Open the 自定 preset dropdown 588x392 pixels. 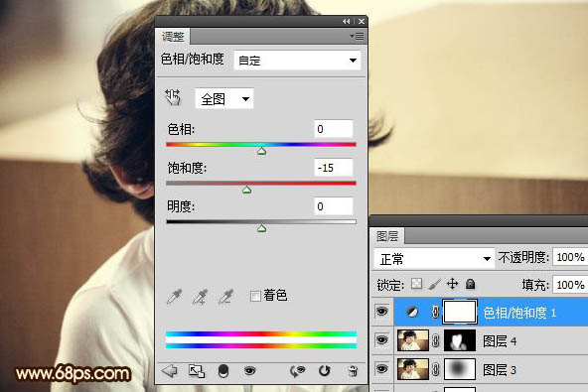click(297, 60)
